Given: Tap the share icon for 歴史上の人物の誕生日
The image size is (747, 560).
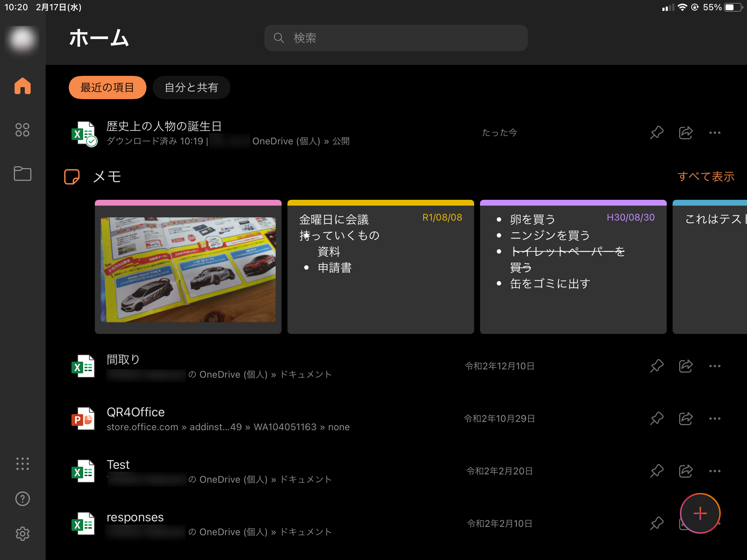Looking at the screenshot, I should [x=685, y=133].
